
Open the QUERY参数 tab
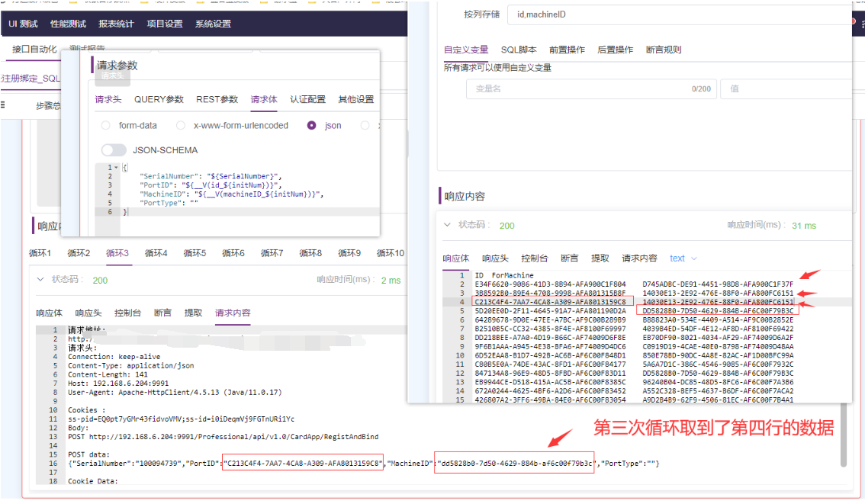point(159,101)
